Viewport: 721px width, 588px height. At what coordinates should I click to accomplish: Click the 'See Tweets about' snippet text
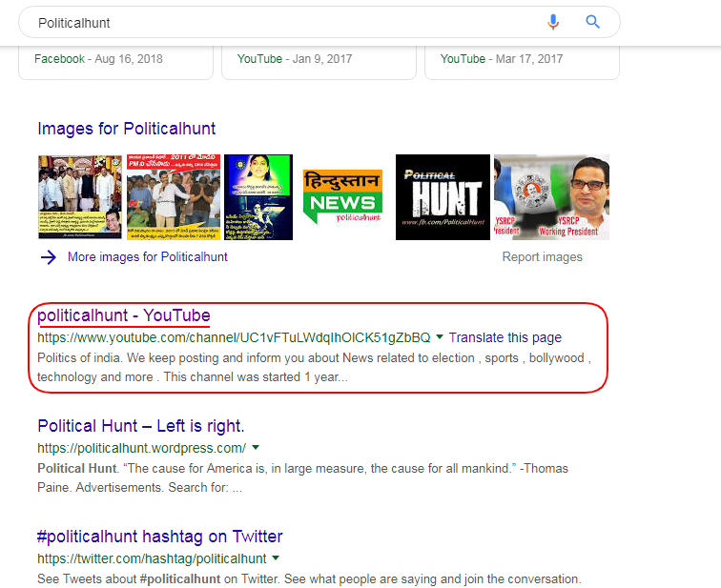(x=309, y=578)
